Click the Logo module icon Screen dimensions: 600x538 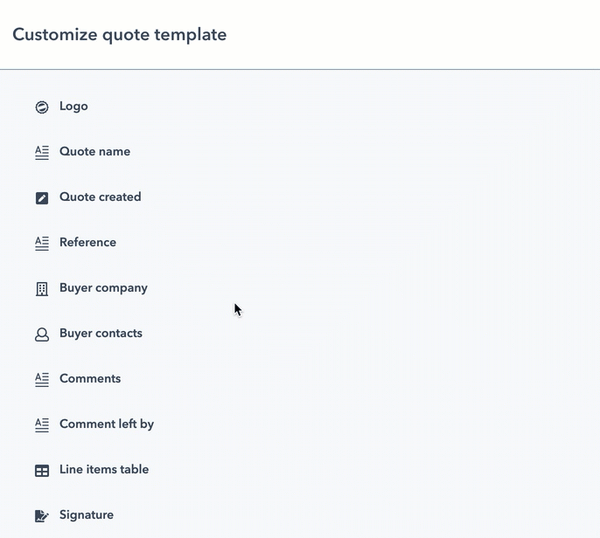point(42,107)
